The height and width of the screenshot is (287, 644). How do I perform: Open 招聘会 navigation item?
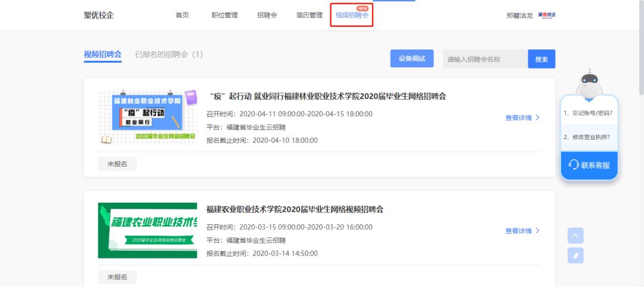267,15
